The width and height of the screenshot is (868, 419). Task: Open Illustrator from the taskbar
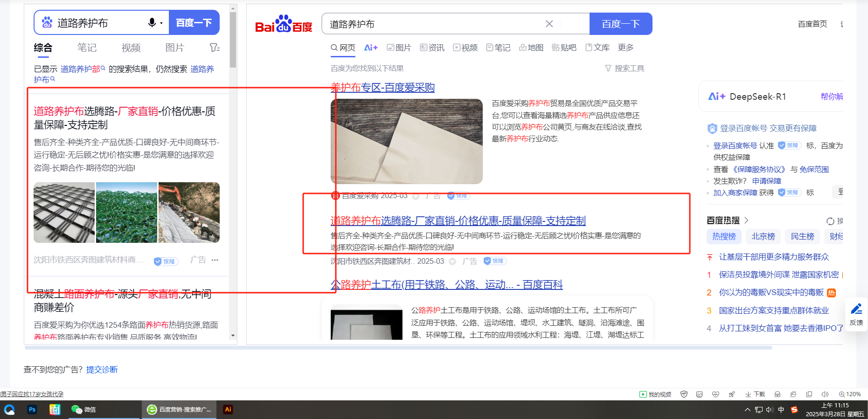pyautogui.click(x=228, y=410)
